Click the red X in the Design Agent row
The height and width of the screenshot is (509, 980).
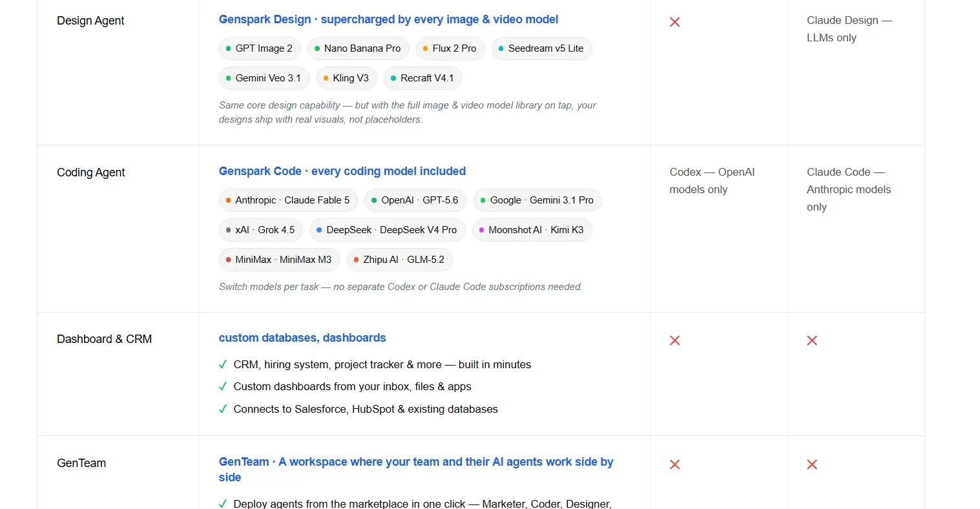(674, 22)
